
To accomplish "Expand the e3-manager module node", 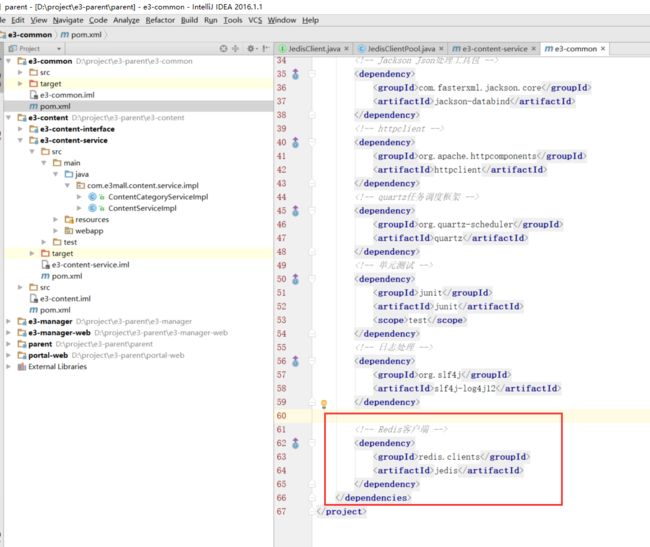I will (x=8, y=322).
